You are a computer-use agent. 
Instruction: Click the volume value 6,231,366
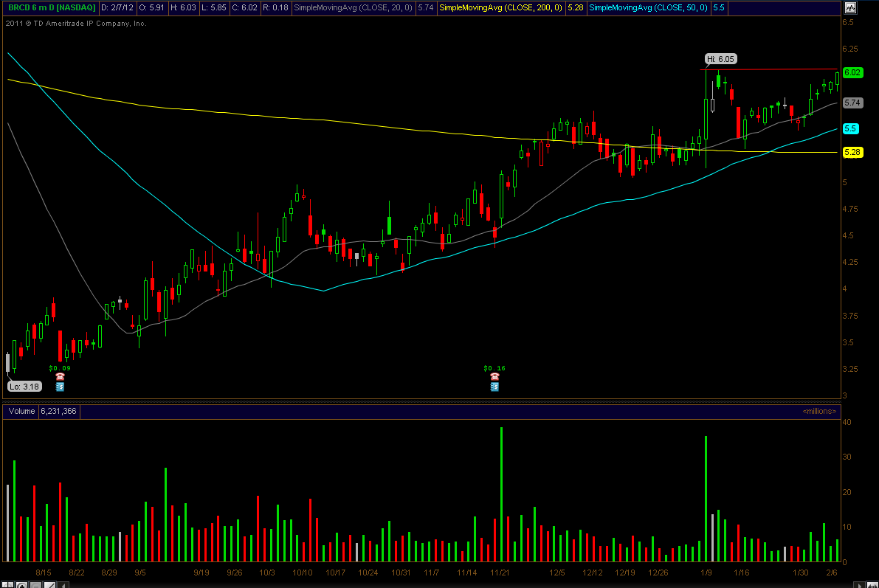(58, 412)
